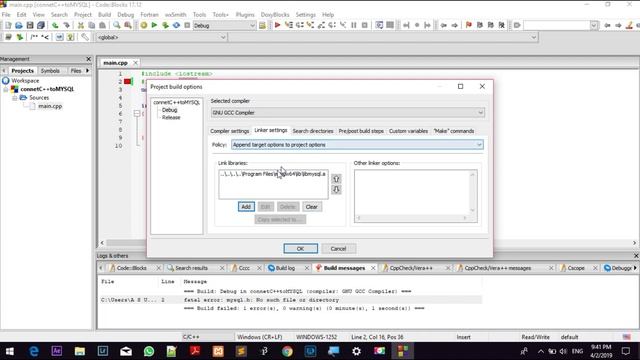Open the Build menu
This screenshot has height=360, width=640.
click(x=104, y=15)
